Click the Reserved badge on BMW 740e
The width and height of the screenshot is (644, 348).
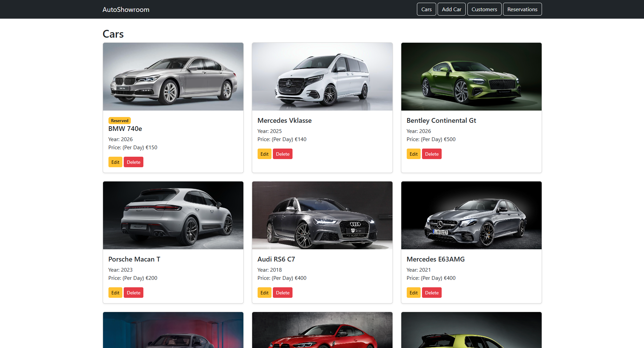click(x=120, y=120)
